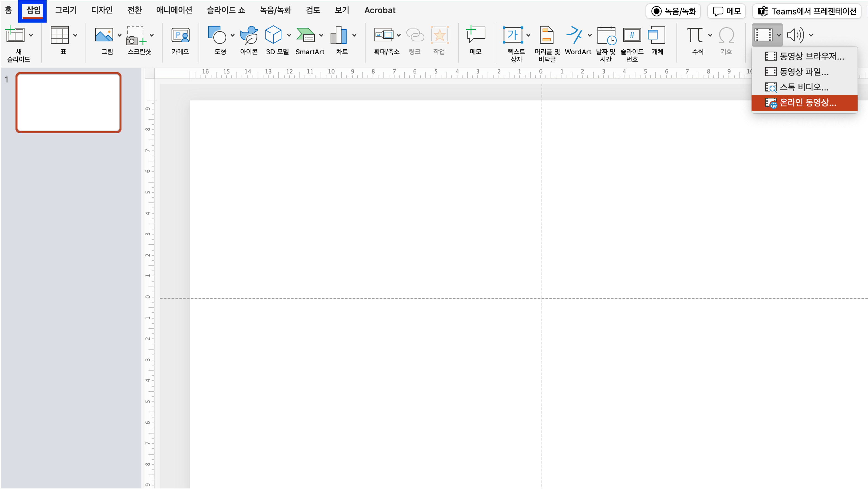868x489 pixels.
Task: Insert Date and Time (날짜 및 시간)
Action: [x=606, y=35]
